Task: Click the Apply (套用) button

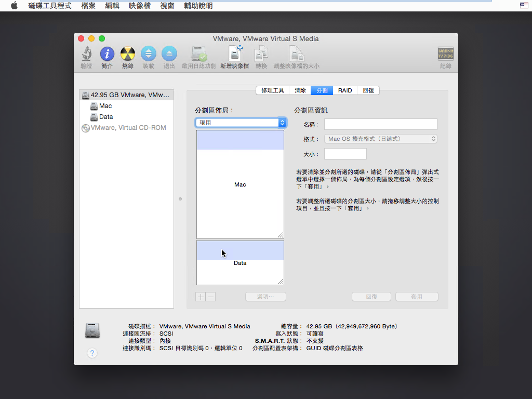Action: click(x=417, y=297)
